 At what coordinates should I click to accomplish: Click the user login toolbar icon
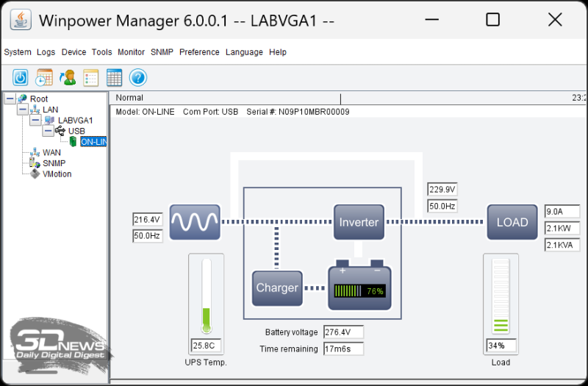pyautogui.click(x=68, y=77)
